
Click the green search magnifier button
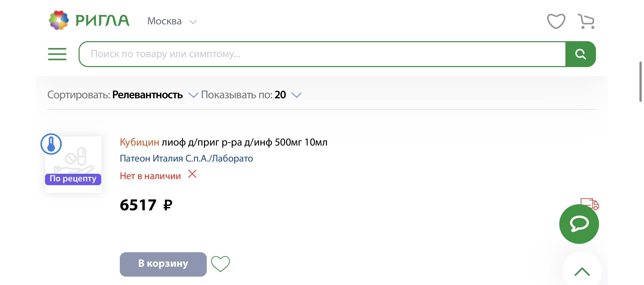click(x=580, y=54)
